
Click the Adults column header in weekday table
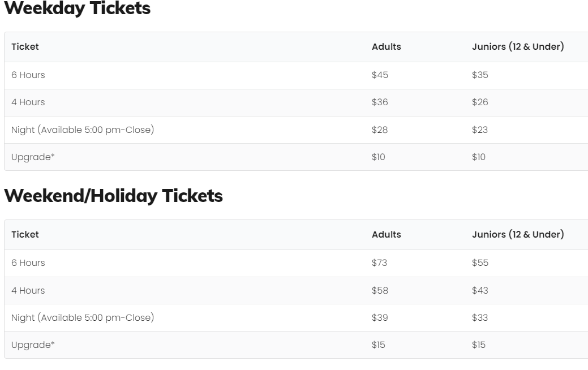(x=386, y=47)
